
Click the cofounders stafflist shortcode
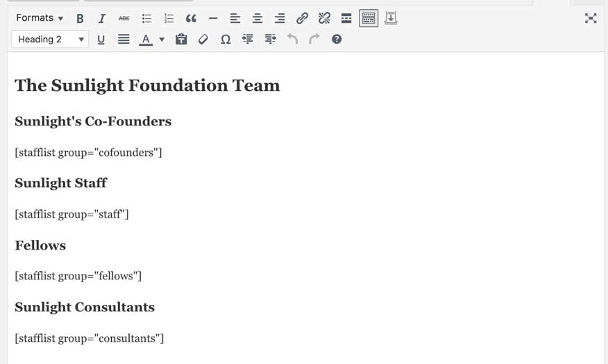click(88, 153)
